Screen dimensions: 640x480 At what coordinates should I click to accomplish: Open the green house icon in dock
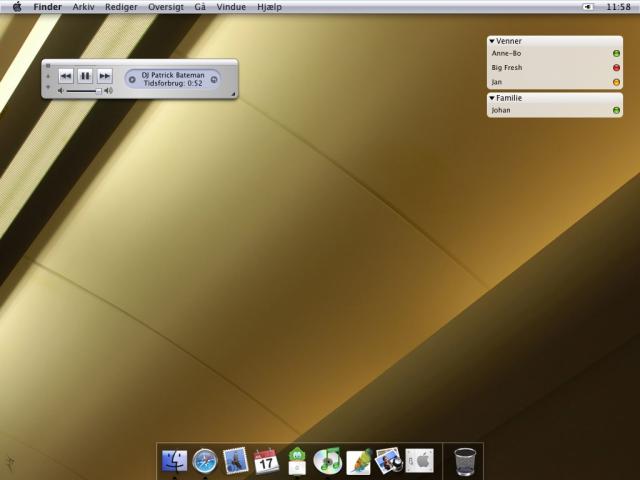297,461
